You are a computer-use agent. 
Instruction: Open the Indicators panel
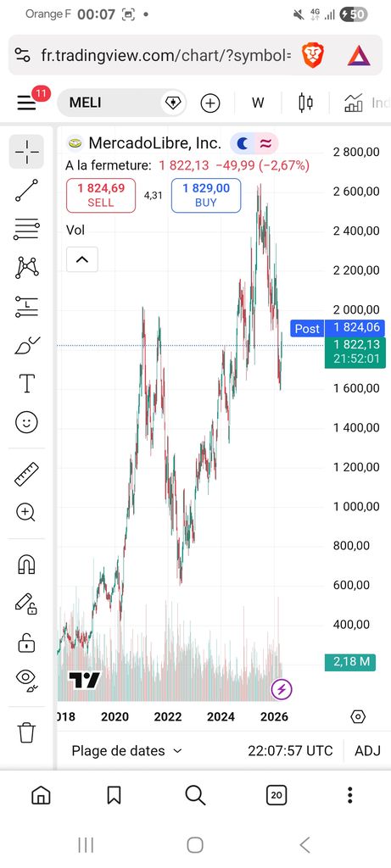366,103
